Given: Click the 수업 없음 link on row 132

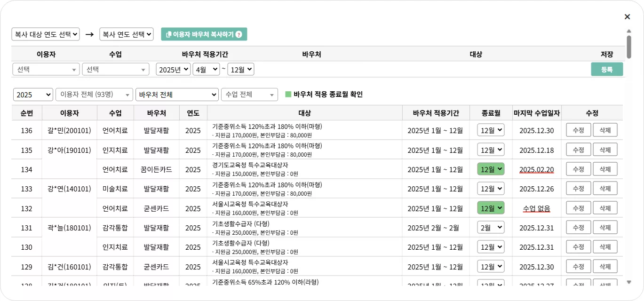Looking at the screenshot, I should (x=536, y=207).
